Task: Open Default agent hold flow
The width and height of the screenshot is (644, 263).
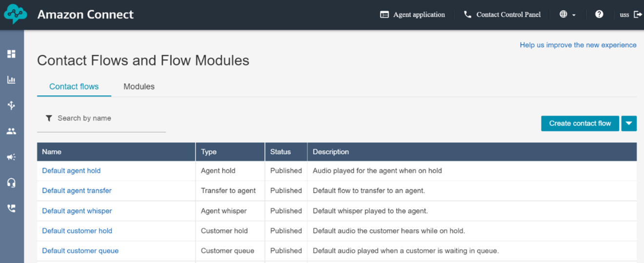Action: pos(71,171)
